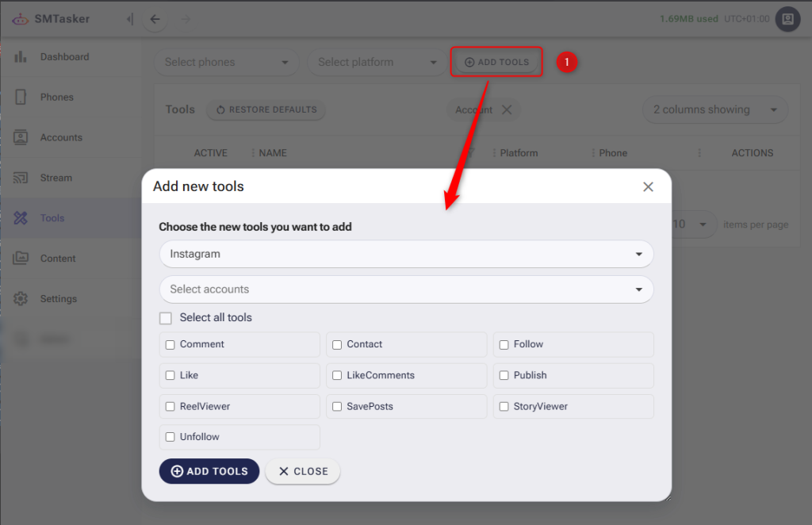Image resolution: width=812 pixels, height=525 pixels.
Task: Select the Phones icon in the sidebar
Action: [x=20, y=97]
